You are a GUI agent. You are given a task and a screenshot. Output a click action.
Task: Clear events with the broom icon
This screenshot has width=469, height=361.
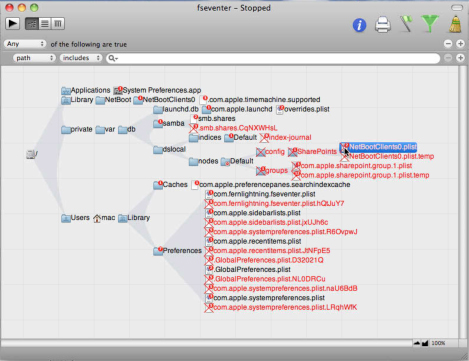click(x=455, y=24)
